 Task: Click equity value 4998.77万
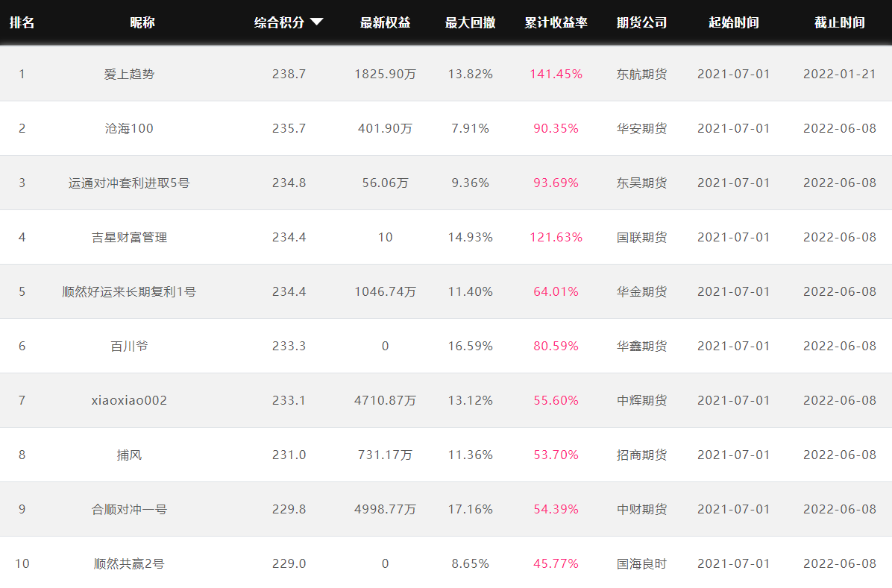385,510
